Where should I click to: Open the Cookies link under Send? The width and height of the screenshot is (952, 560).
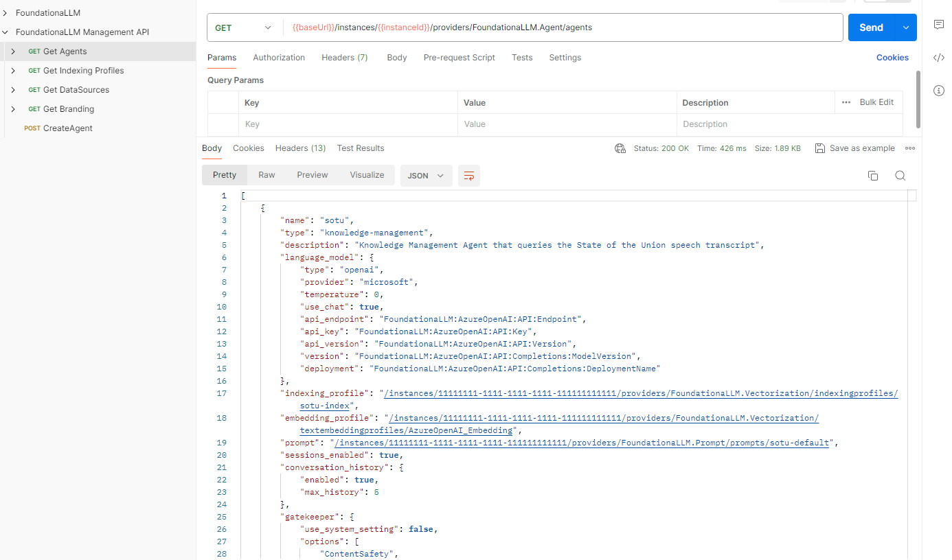pos(892,58)
